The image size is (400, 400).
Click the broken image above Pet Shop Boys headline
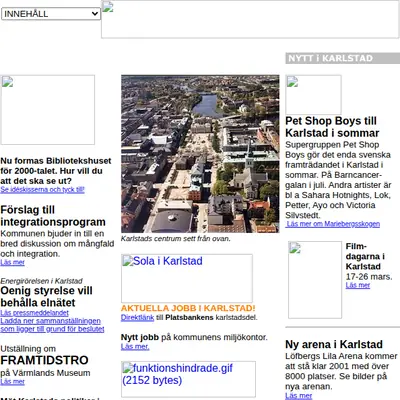coord(313,95)
